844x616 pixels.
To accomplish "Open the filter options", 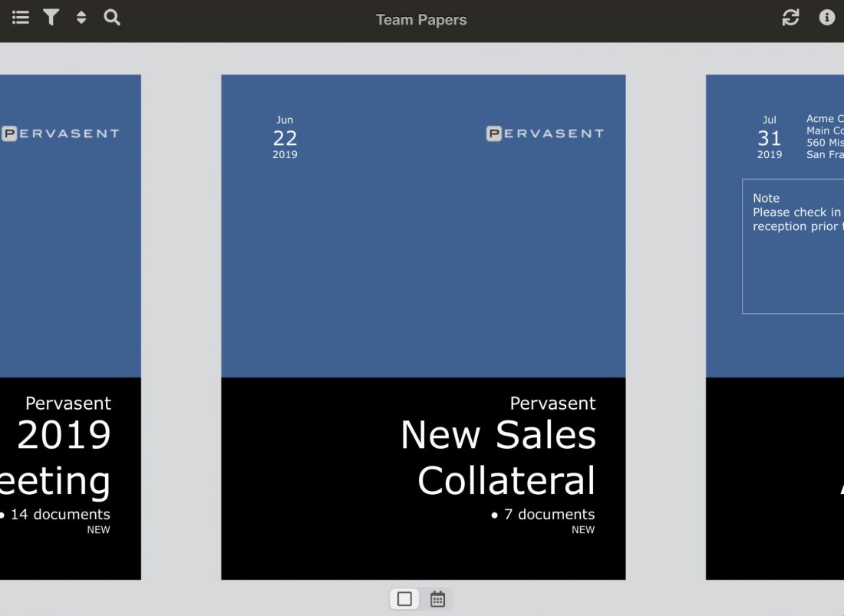I will click(x=51, y=17).
